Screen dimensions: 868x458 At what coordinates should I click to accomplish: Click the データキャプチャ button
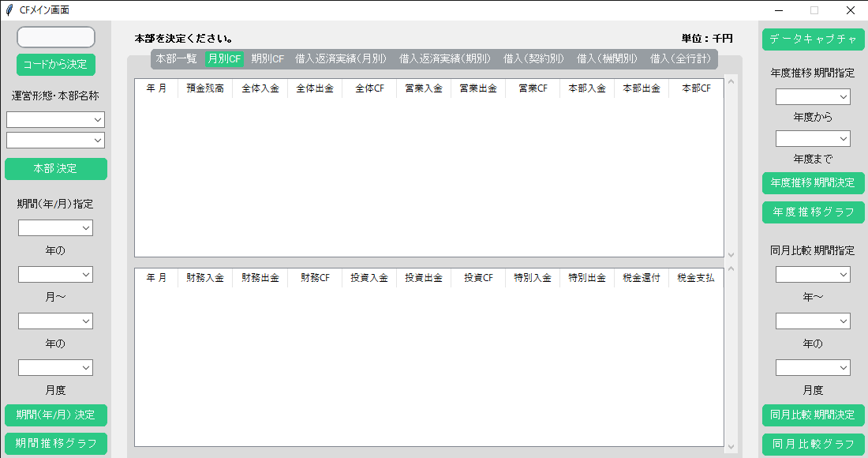[813, 39]
